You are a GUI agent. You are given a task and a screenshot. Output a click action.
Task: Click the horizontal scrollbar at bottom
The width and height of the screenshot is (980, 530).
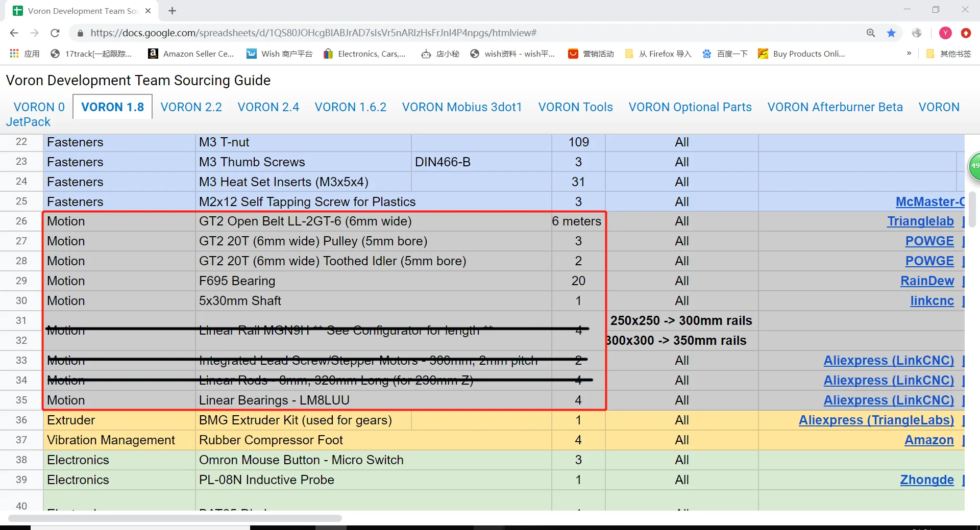tap(175, 518)
